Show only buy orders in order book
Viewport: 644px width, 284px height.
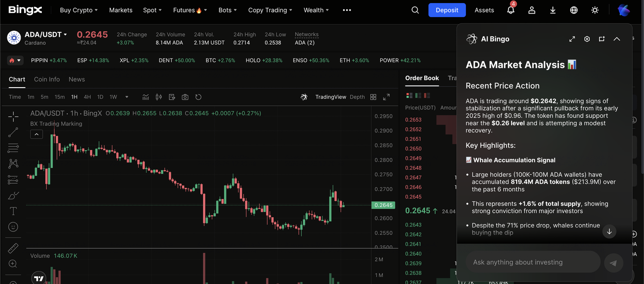click(x=418, y=95)
